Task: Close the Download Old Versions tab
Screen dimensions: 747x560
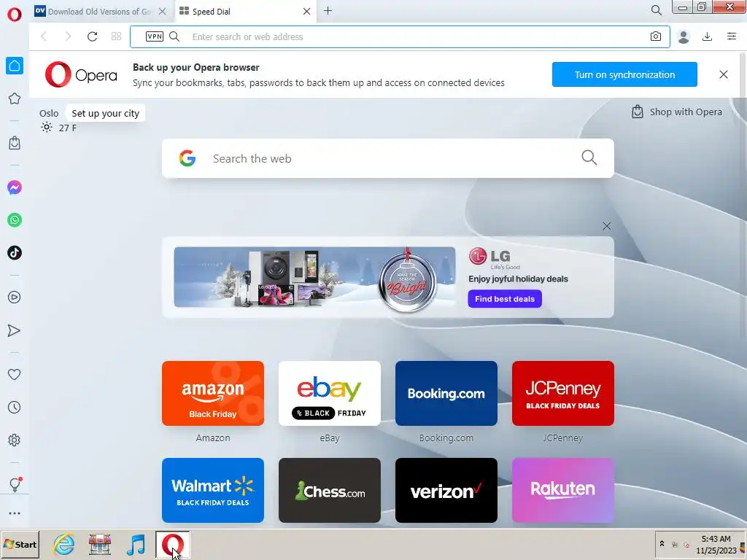Action: [x=163, y=12]
